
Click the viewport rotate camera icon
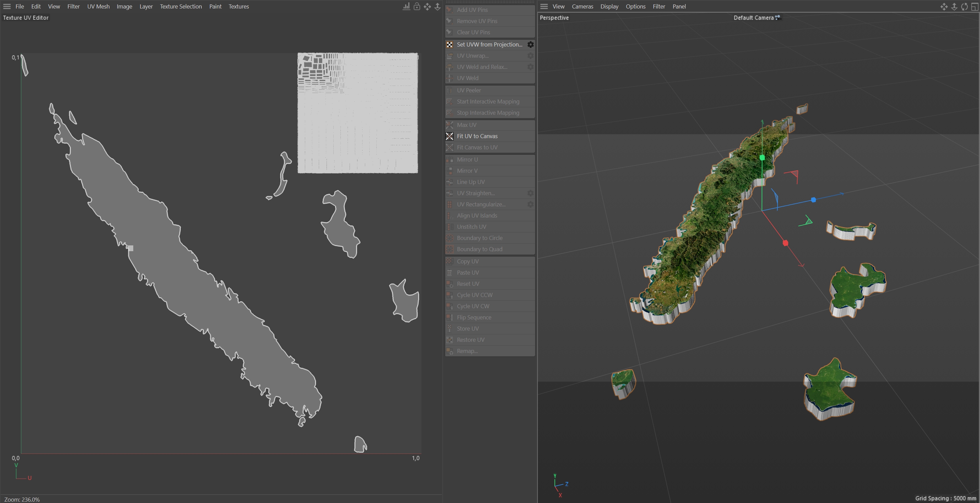coord(964,6)
